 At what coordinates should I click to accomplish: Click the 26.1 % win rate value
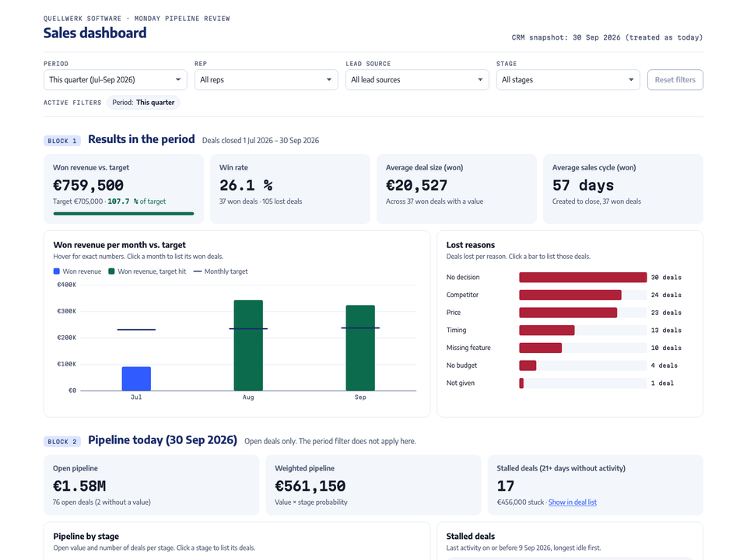point(246,185)
